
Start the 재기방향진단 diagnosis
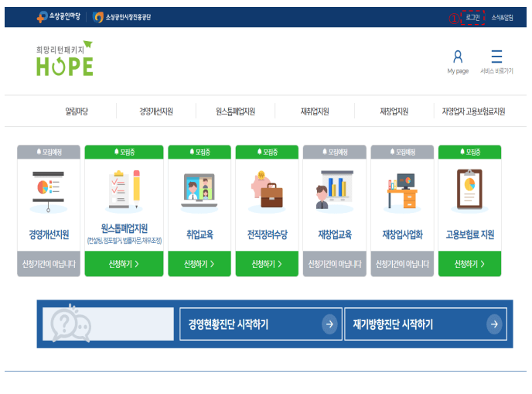[x=425, y=324]
